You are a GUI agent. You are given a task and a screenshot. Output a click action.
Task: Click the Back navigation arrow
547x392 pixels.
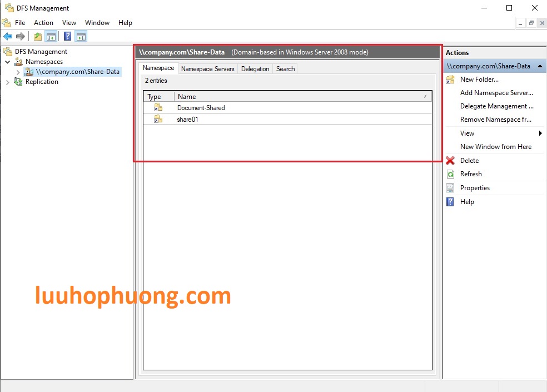point(7,36)
